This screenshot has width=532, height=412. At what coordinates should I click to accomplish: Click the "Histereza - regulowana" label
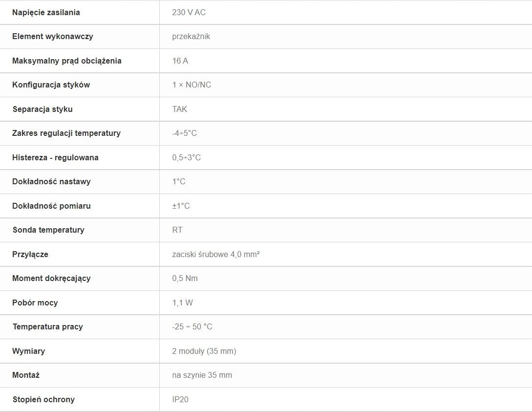coord(55,157)
